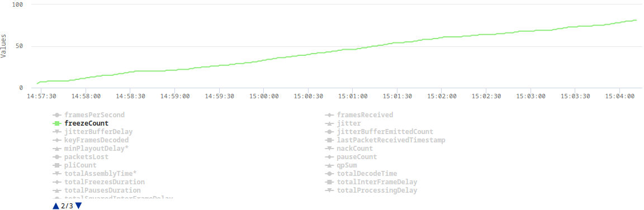The image size is (644, 210).
Task: Select the minPlayoutDelay* legend entry
Action: (x=91, y=149)
